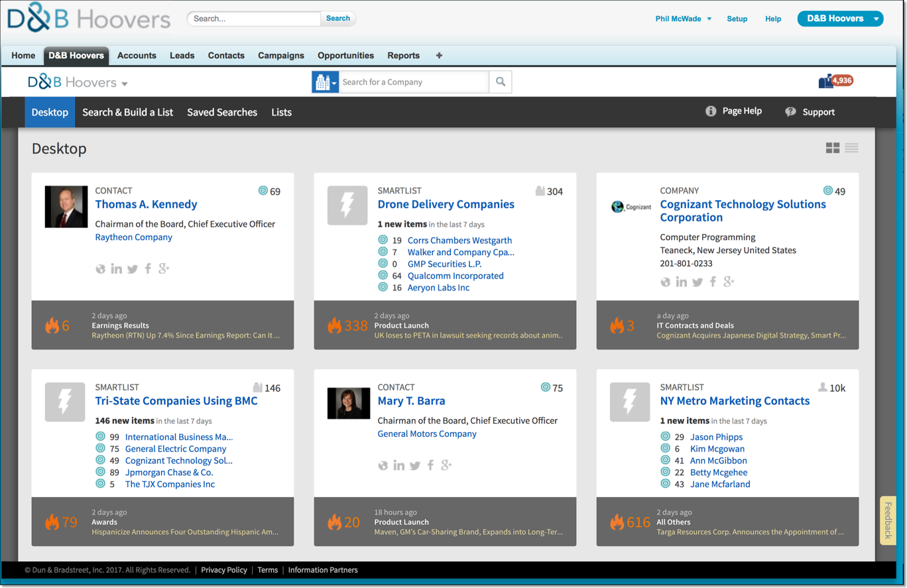Open web globe icon on Mary T. Barra card
Viewport: 907px width, 588px height.
383,466
